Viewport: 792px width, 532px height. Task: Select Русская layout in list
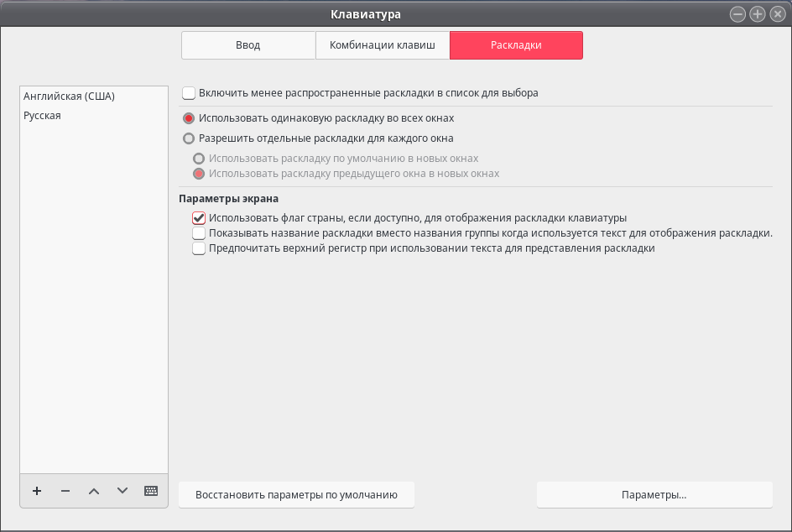pyautogui.click(x=94, y=115)
